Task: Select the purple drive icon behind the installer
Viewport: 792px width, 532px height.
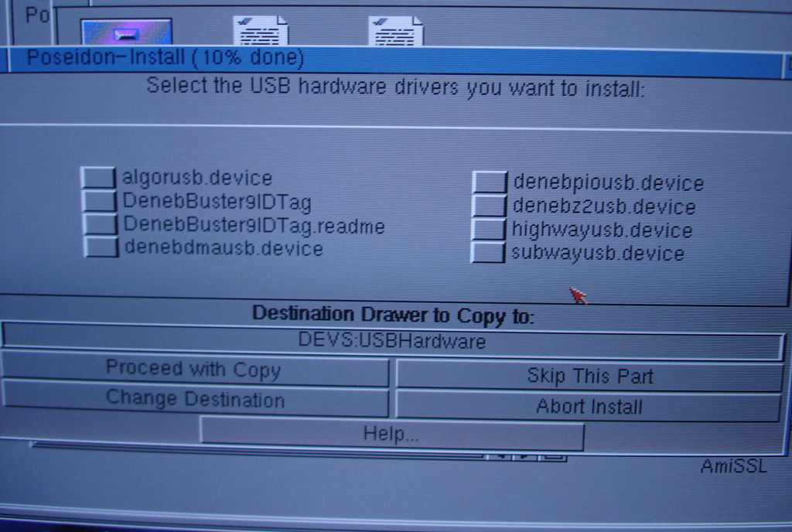Action: [126, 32]
